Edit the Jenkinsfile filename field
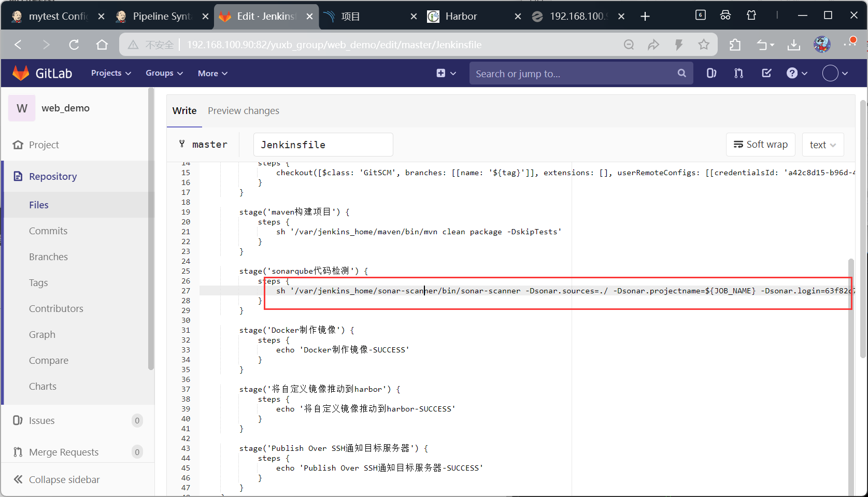 click(x=323, y=145)
